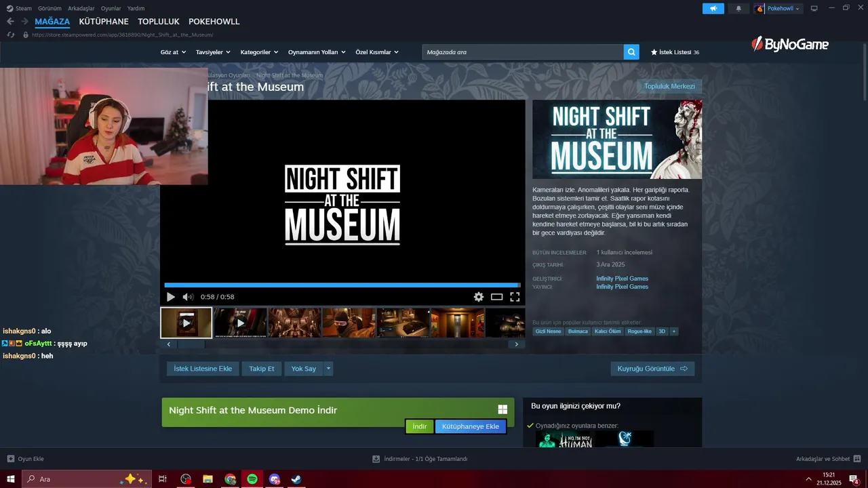Open File Explorer from taskbar

point(208,479)
